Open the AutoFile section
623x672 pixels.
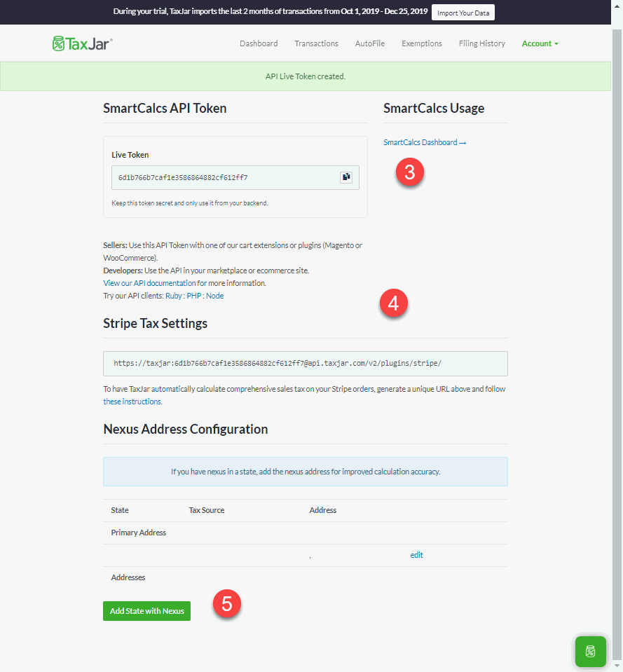coord(369,43)
